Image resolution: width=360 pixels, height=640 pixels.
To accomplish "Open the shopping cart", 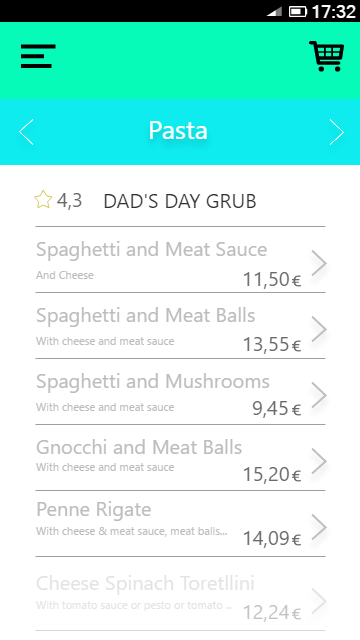I will click(x=327, y=56).
